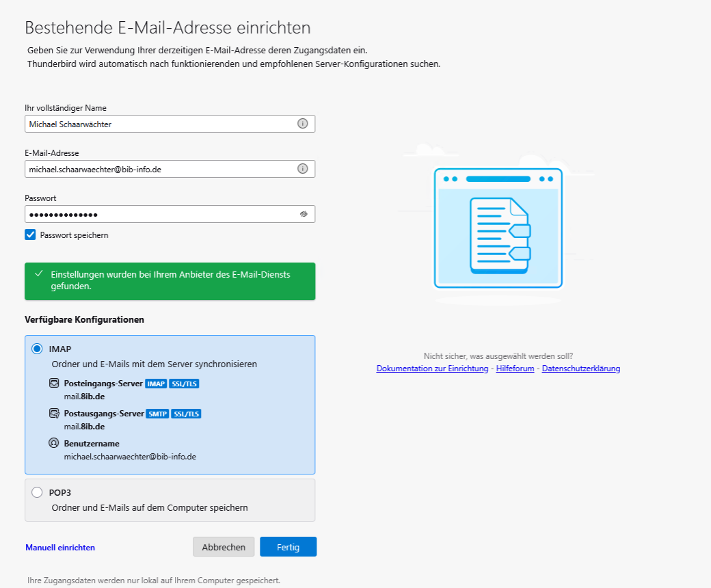Click the green success checkmark icon
Image resolution: width=711 pixels, height=588 pixels.
[x=38, y=273]
